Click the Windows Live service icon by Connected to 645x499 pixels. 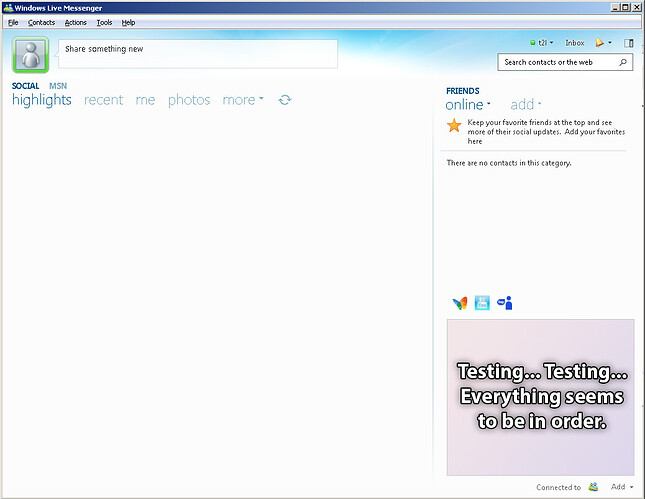(594, 487)
